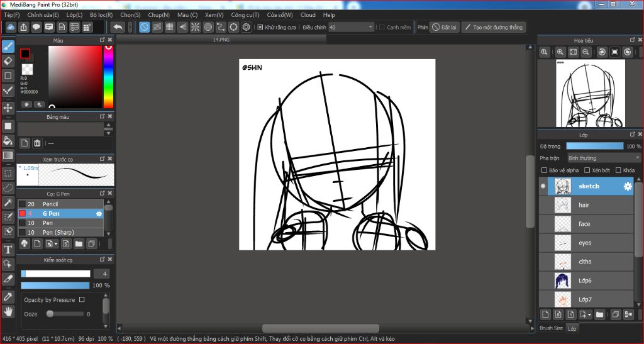Screen dimensions: 644x344
Task: Expand the Điều chỉnh value dropdown
Action: (x=370, y=28)
